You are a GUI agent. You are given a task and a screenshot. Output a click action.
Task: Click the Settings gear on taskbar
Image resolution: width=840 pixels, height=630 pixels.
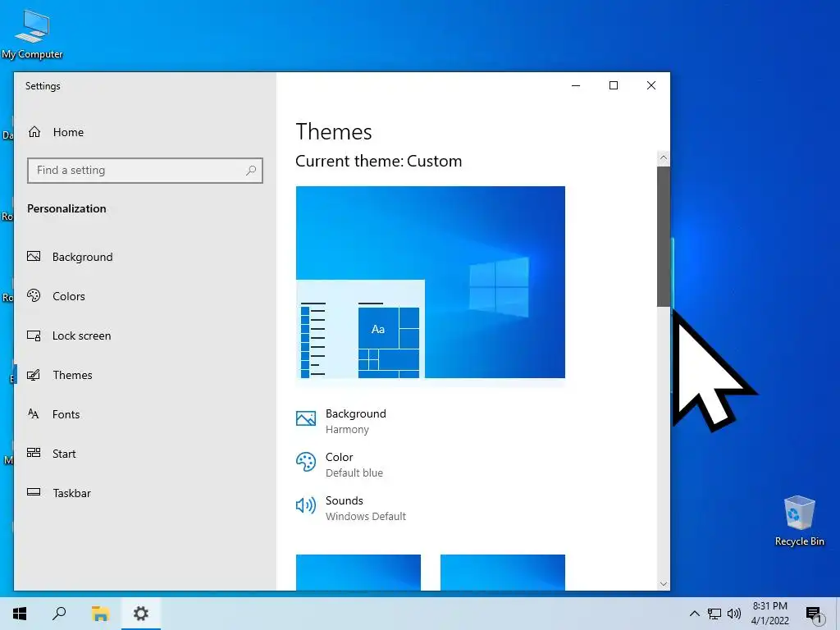[141, 614]
